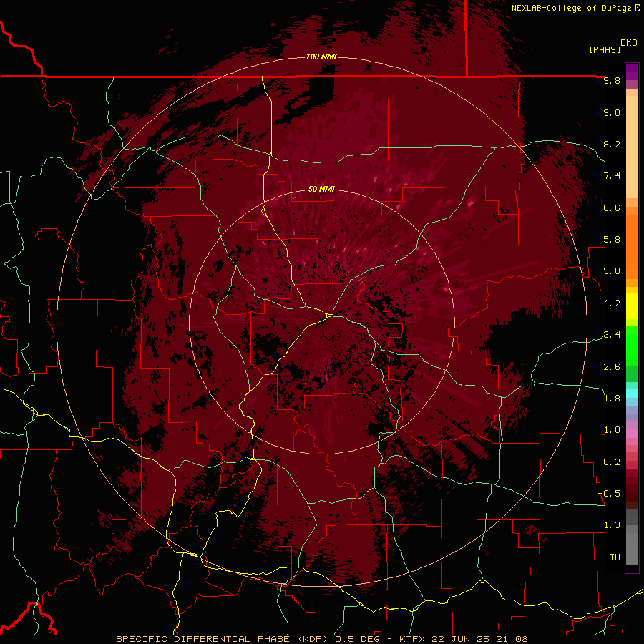Select the 1.8 scale label
The image size is (644, 644).
(x=612, y=399)
